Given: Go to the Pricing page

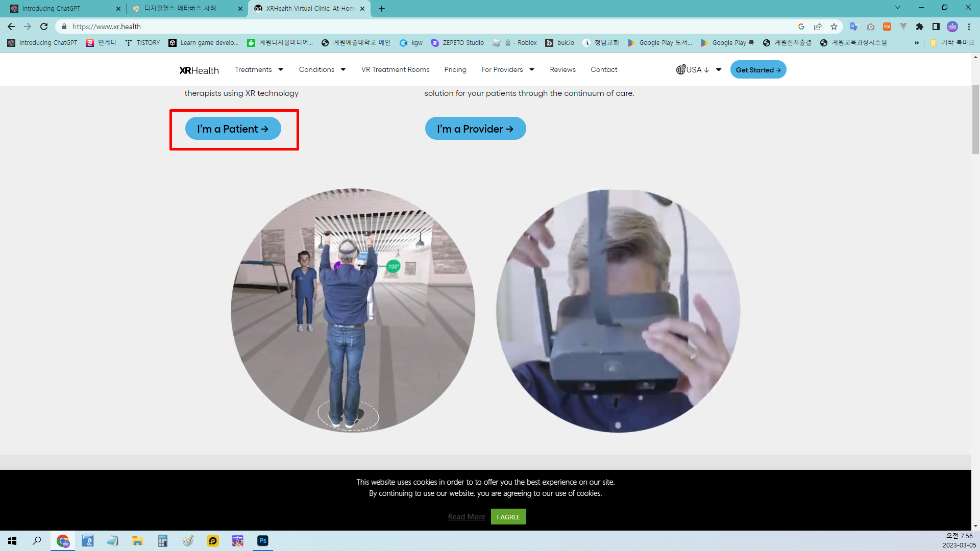Looking at the screenshot, I should (455, 69).
